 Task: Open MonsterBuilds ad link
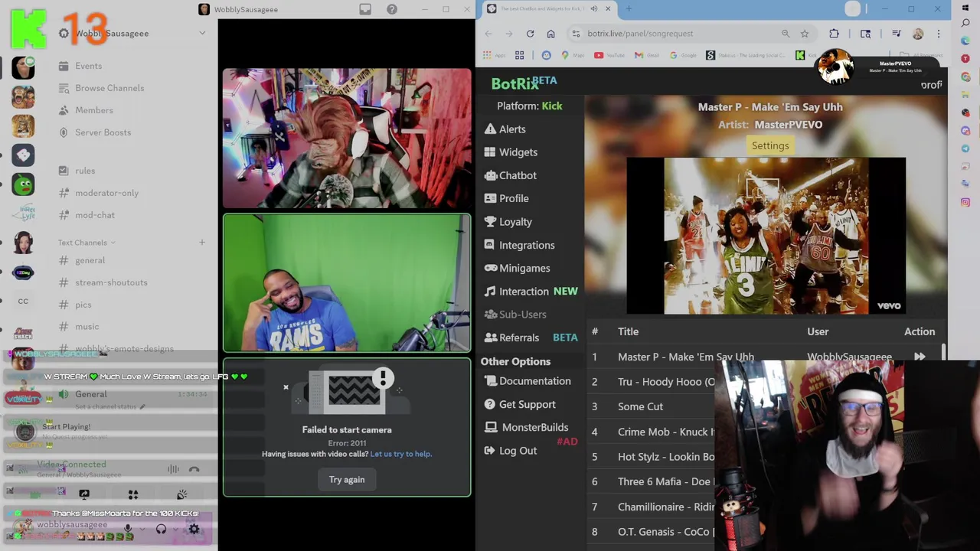[x=527, y=427]
